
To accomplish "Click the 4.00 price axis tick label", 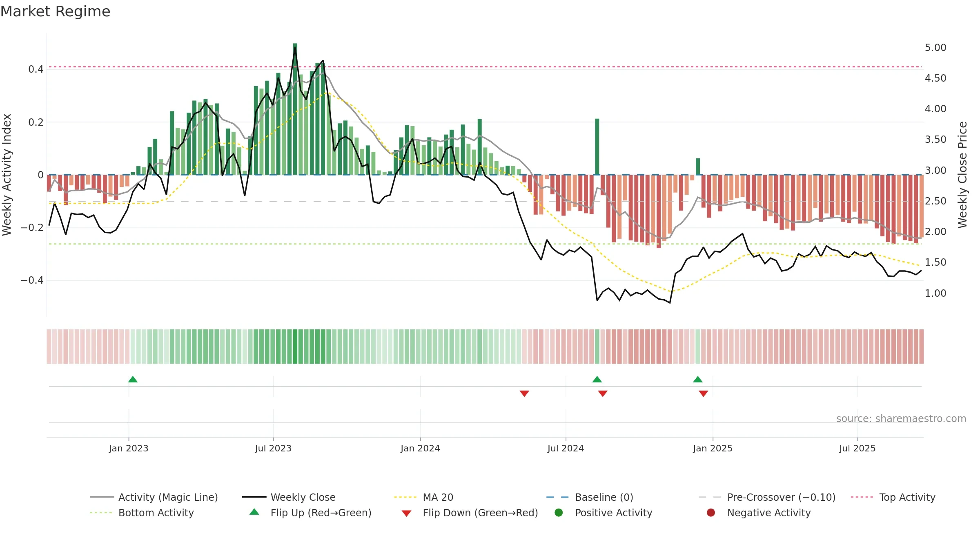I will [x=935, y=109].
